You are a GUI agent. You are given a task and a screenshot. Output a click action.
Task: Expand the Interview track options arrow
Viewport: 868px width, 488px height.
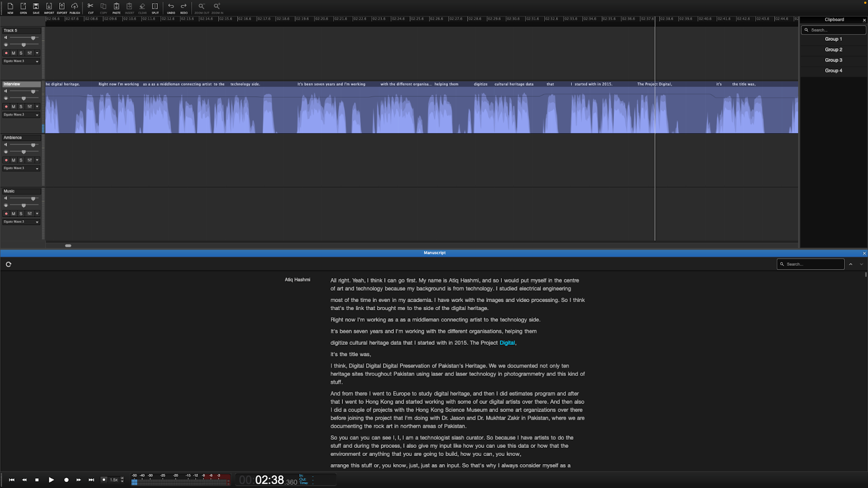click(37, 107)
